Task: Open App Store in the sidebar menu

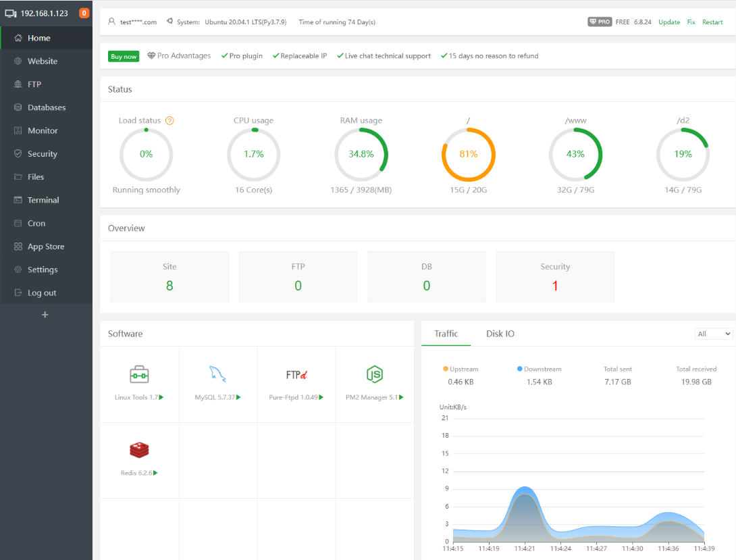Action: click(x=46, y=247)
